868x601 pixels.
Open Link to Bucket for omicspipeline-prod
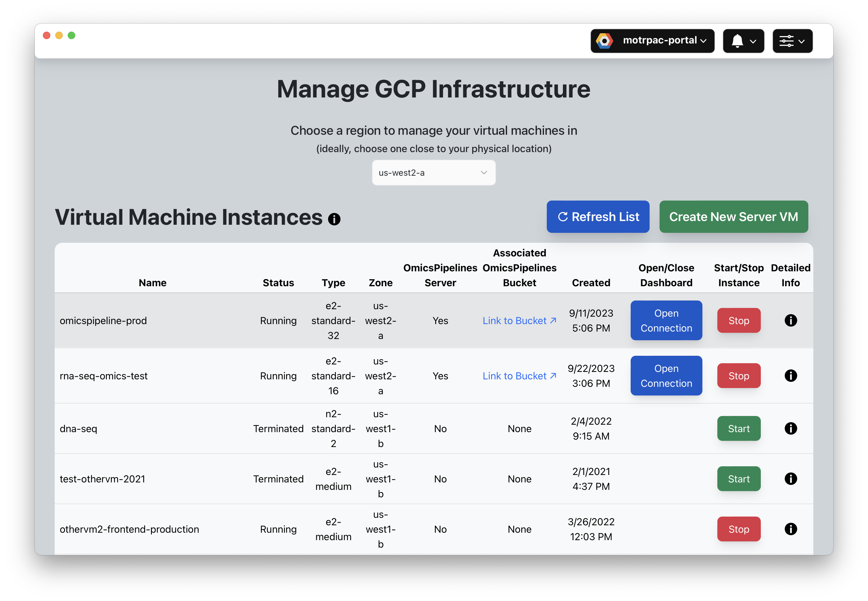point(519,320)
